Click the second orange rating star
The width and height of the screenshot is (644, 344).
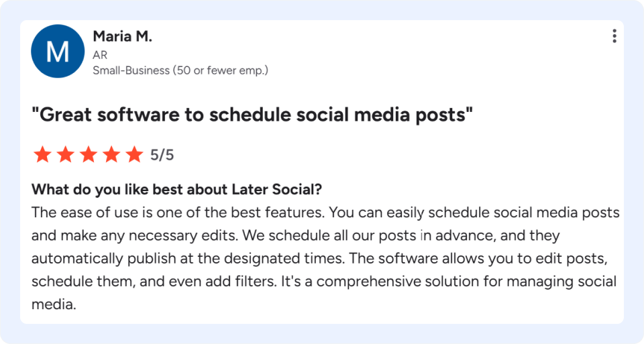coord(65,155)
